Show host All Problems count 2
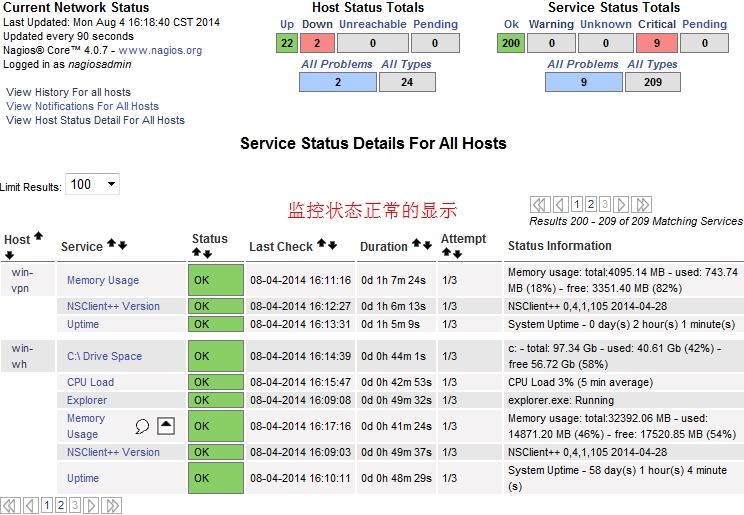The height and width of the screenshot is (515, 744). tap(338, 82)
